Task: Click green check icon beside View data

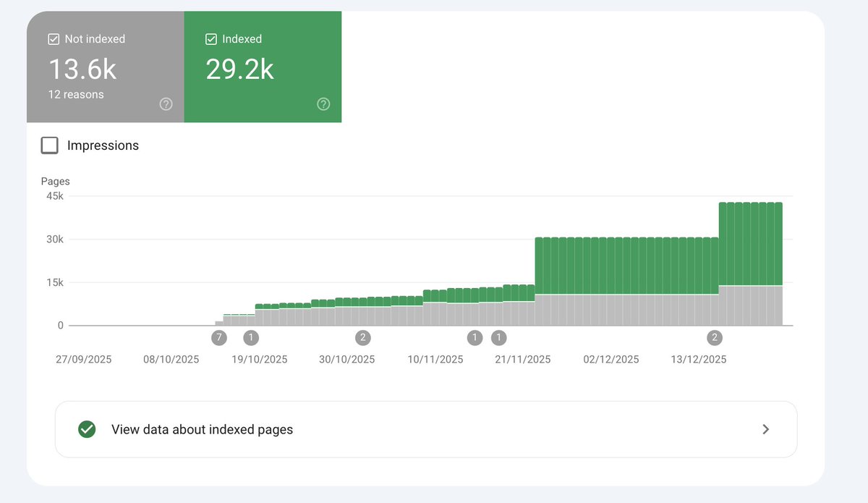Action: 87,429
